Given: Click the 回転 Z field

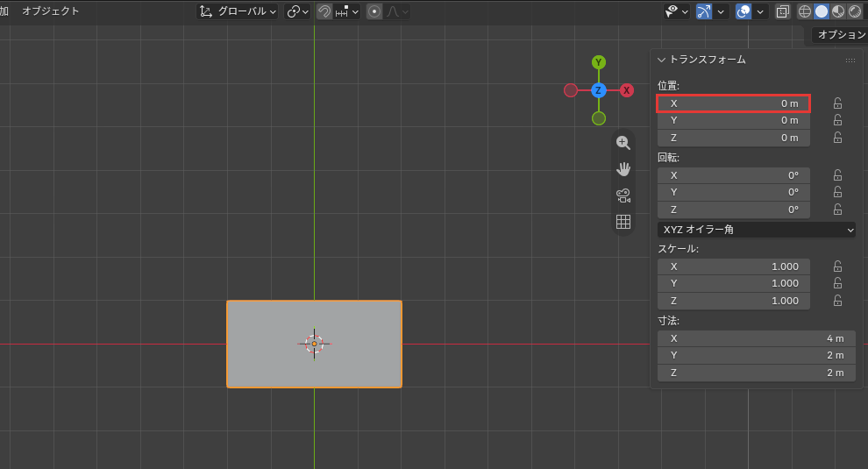Looking at the screenshot, I should pyautogui.click(x=734, y=210).
